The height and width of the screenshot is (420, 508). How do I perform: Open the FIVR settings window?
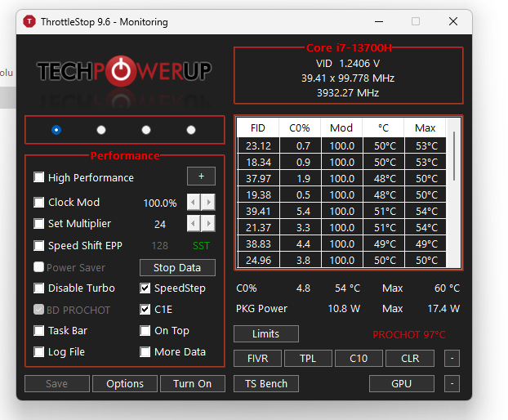point(258,359)
